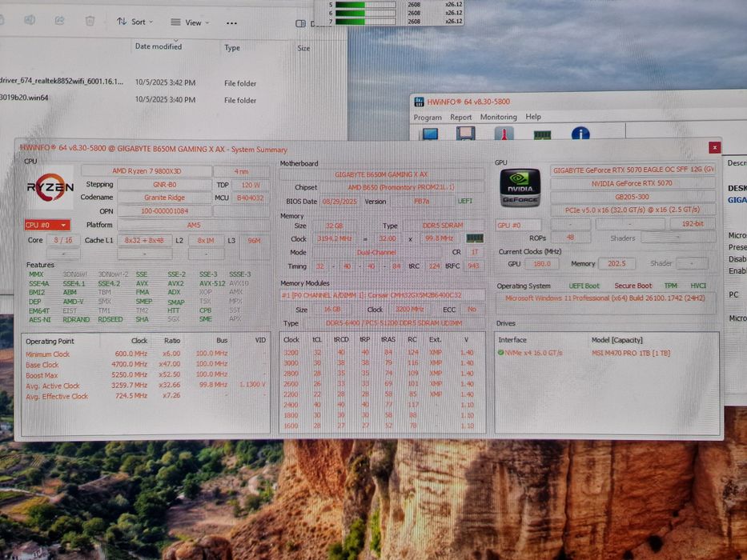
Task: Click the AVX-512 feature flag
Action: click(x=212, y=283)
